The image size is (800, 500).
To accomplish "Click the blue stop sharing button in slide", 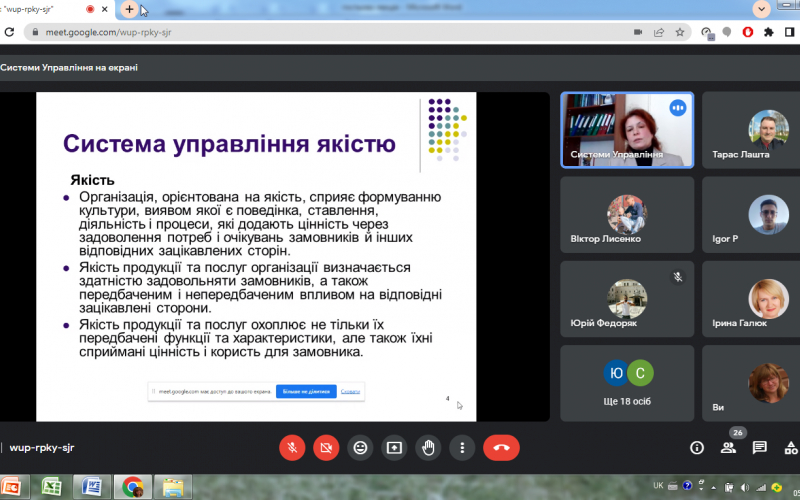I will click(306, 391).
